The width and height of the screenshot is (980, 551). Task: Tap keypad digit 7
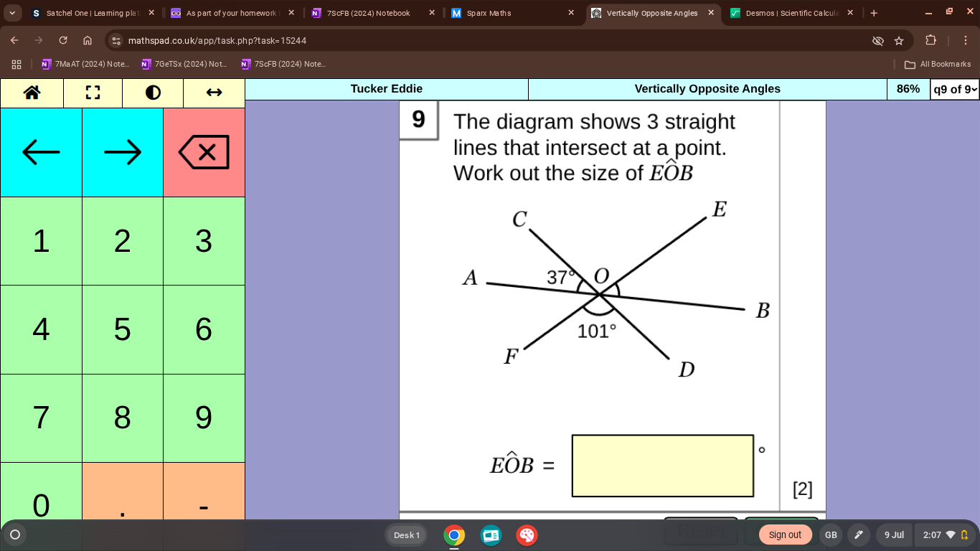(41, 418)
